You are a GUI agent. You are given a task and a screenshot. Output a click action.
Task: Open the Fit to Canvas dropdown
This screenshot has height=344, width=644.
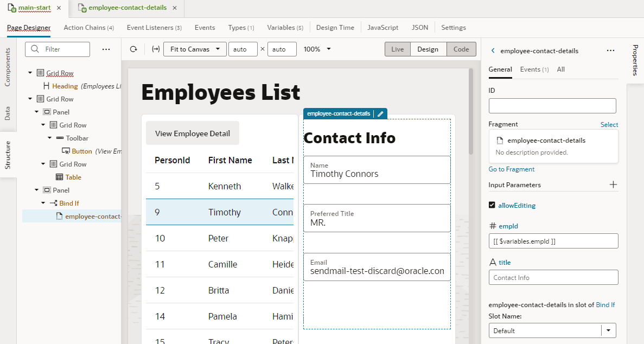(x=195, y=49)
